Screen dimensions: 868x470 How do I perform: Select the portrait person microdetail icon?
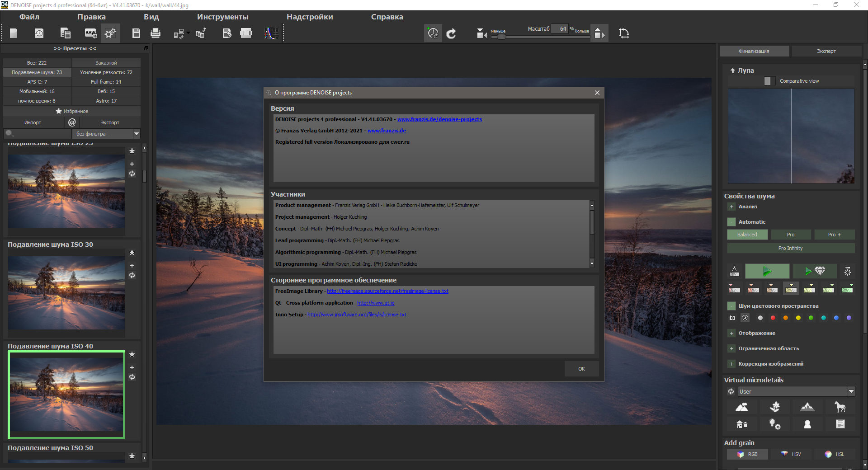(807, 424)
